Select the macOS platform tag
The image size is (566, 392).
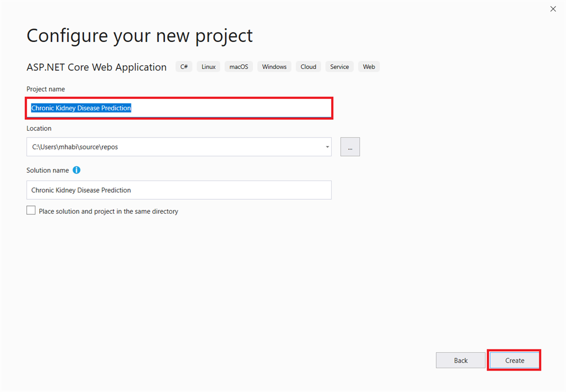[239, 67]
